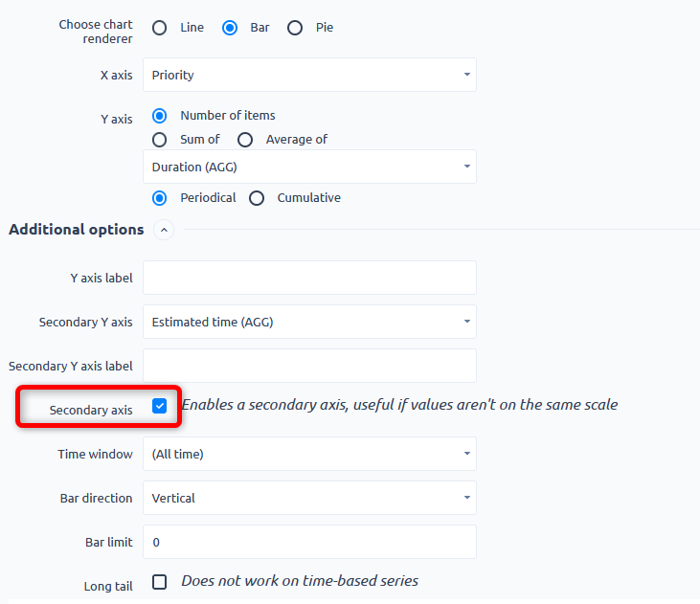Open the X axis Priority dropdown
This screenshot has width=700, height=604.
tap(309, 75)
